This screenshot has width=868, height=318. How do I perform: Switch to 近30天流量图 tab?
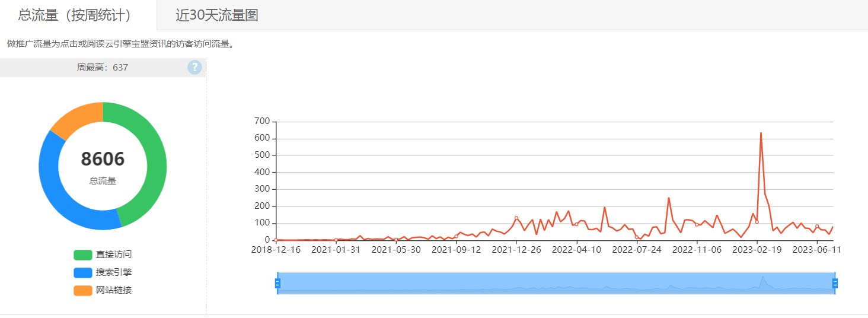coord(217,15)
